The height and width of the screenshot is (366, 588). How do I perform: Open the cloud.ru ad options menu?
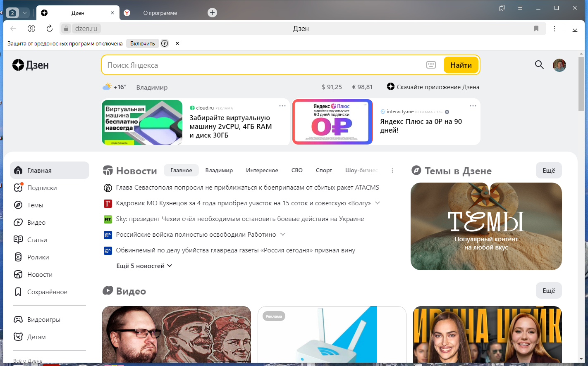282,106
